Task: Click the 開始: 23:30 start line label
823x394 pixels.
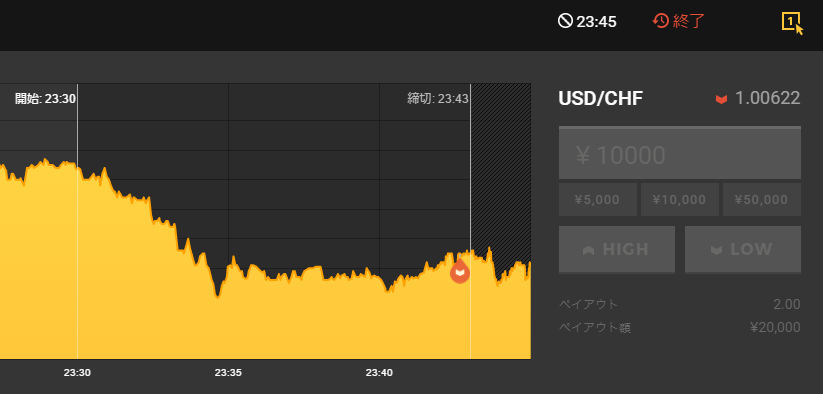Action: (x=45, y=99)
